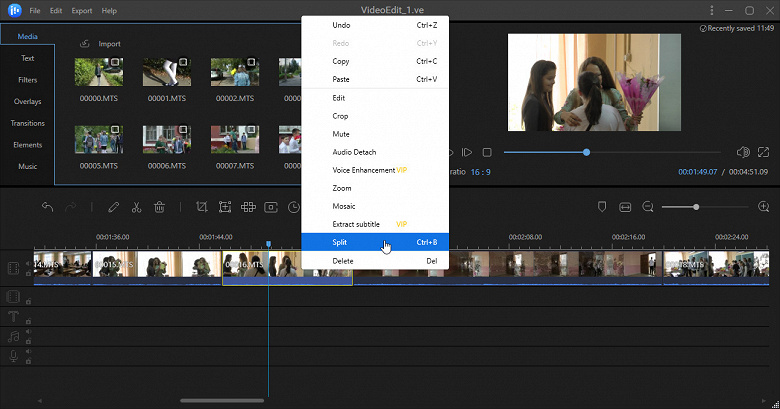Open the File menu
The image size is (780, 409).
pos(35,10)
